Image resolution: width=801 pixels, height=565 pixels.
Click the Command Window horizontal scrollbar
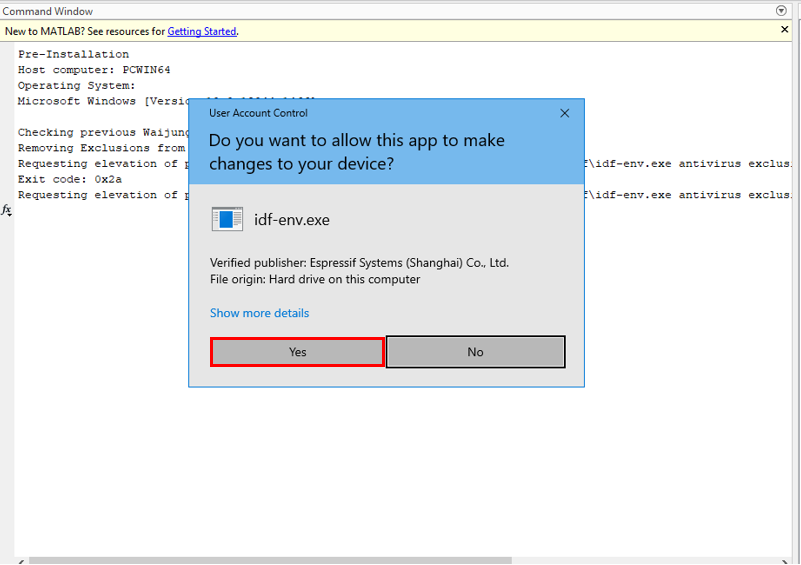click(x=270, y=560)
